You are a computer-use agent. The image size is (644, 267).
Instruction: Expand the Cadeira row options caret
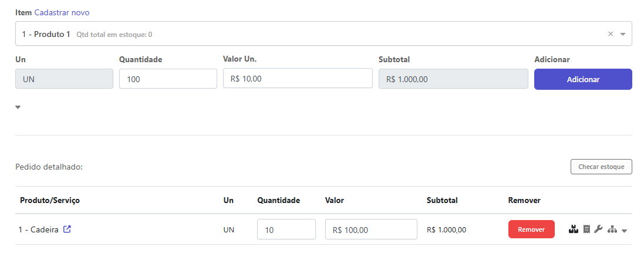click(x=625, y=231)
